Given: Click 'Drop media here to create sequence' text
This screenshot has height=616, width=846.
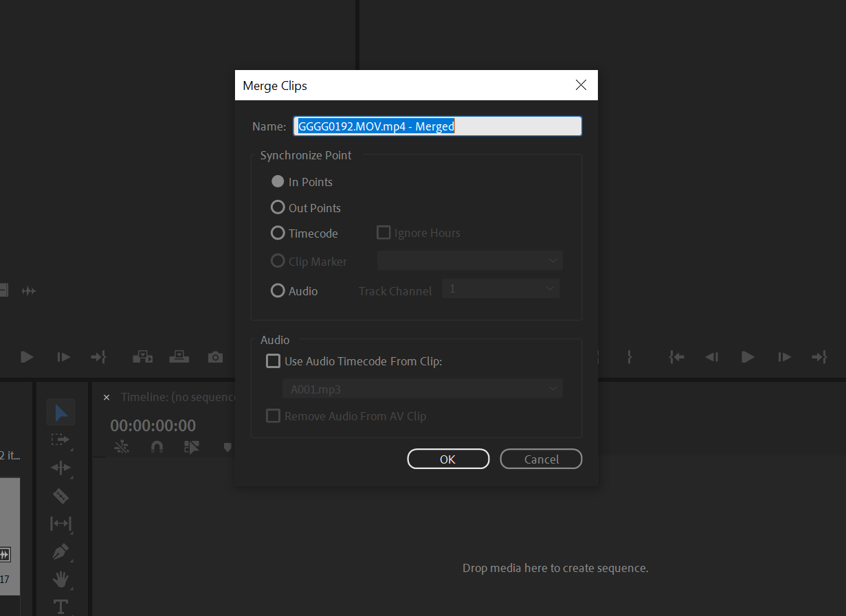Looking at the screenshot, I should point(555,569).
